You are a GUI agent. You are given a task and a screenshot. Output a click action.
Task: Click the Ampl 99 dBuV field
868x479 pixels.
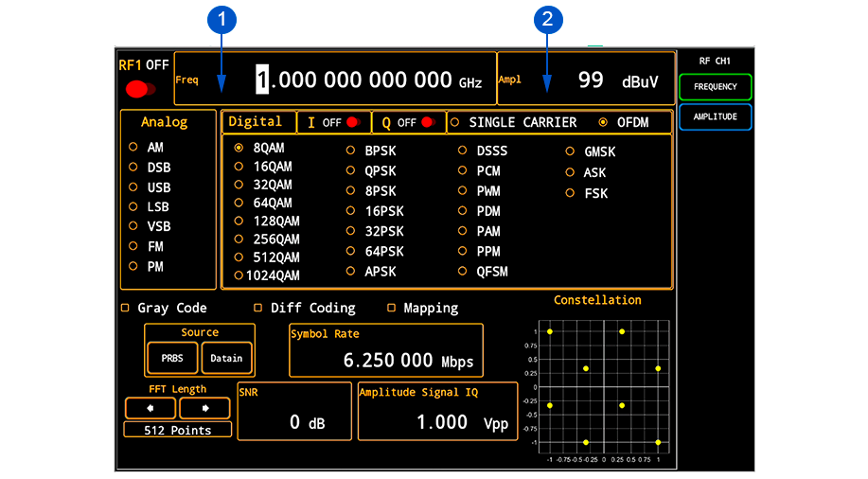(x=586, y=79)
